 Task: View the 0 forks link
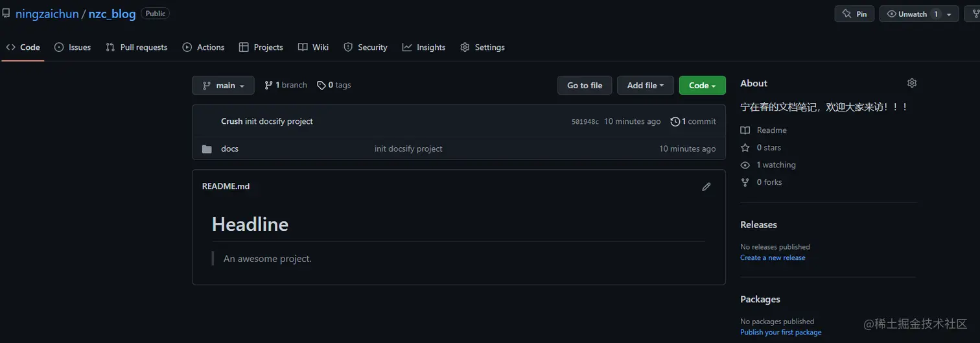click(x=762, y=182)
